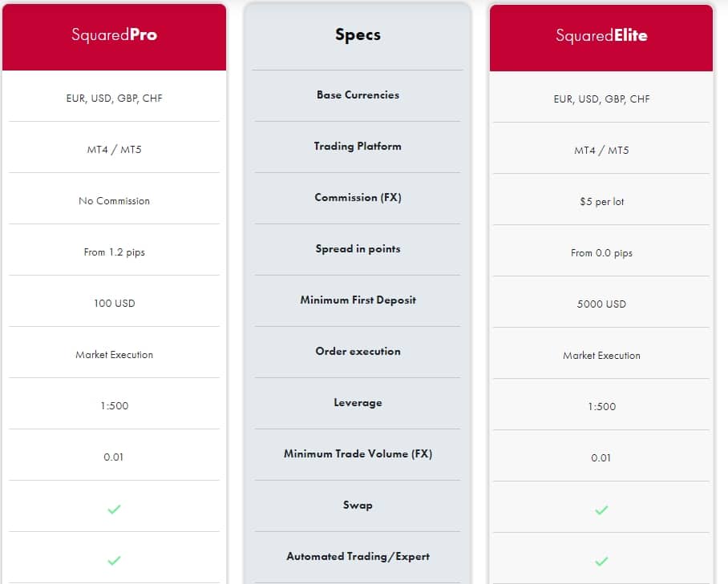Image resolution: width=728 pixels, height=584 pixels.
Task: Click the SquaredPro Automated Trading checkmark
Action: (x=114, y=560)
